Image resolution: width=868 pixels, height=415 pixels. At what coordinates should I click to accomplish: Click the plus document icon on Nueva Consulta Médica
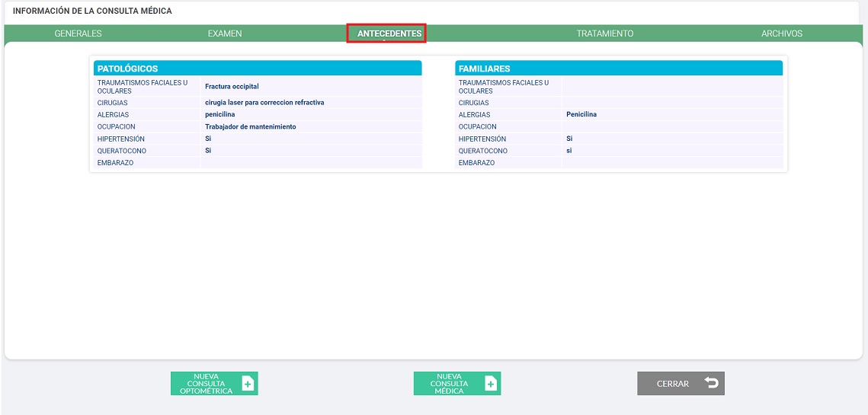491,384
